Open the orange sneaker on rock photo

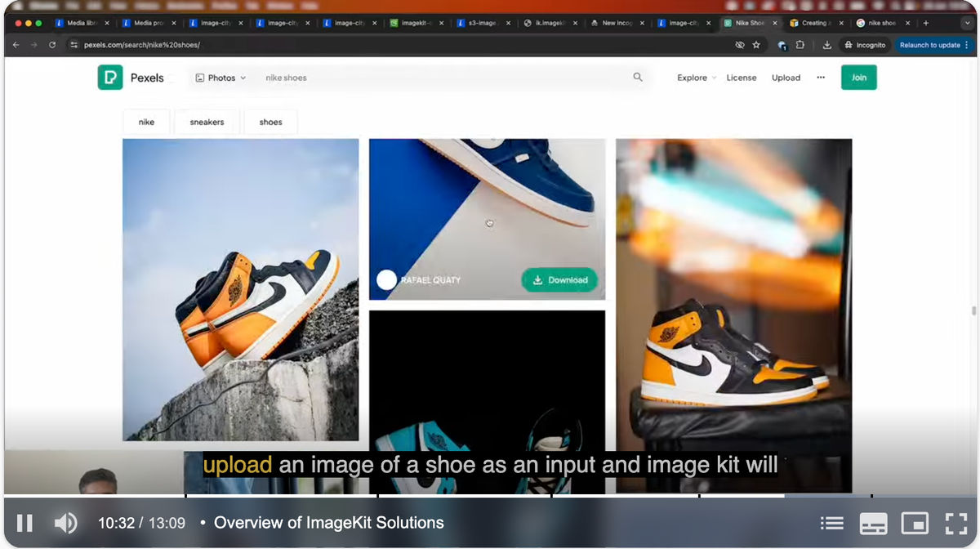(x=241, y=290)
